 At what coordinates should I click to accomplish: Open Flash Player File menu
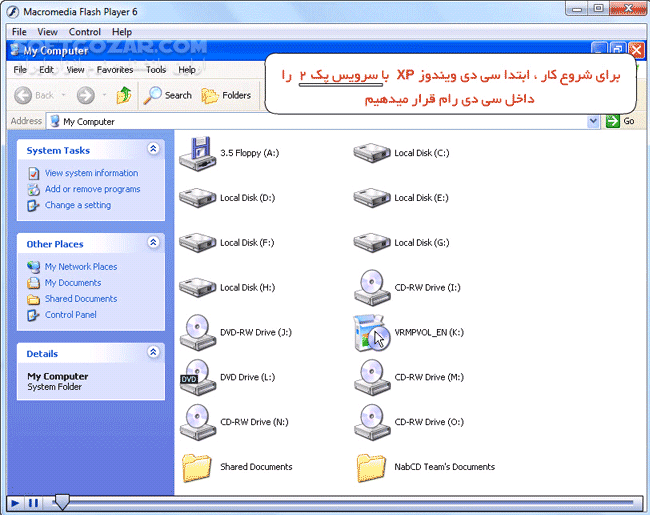coord(19,32)
